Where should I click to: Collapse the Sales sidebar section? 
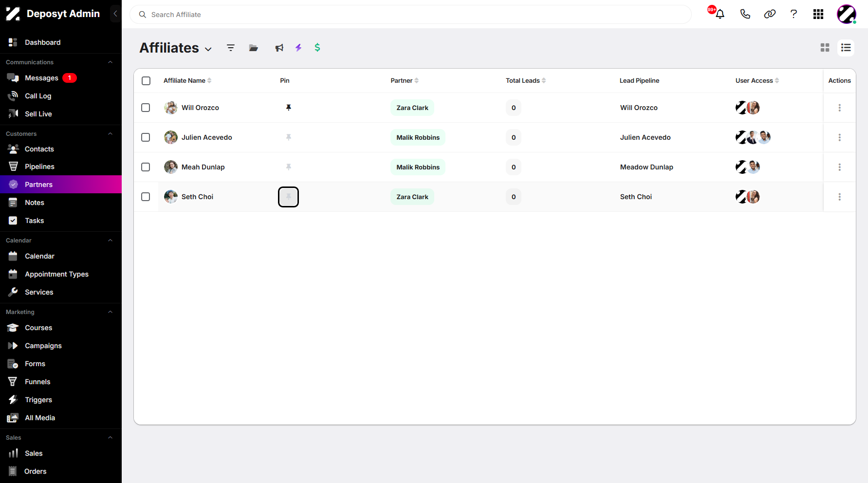[x=110, y=438]
